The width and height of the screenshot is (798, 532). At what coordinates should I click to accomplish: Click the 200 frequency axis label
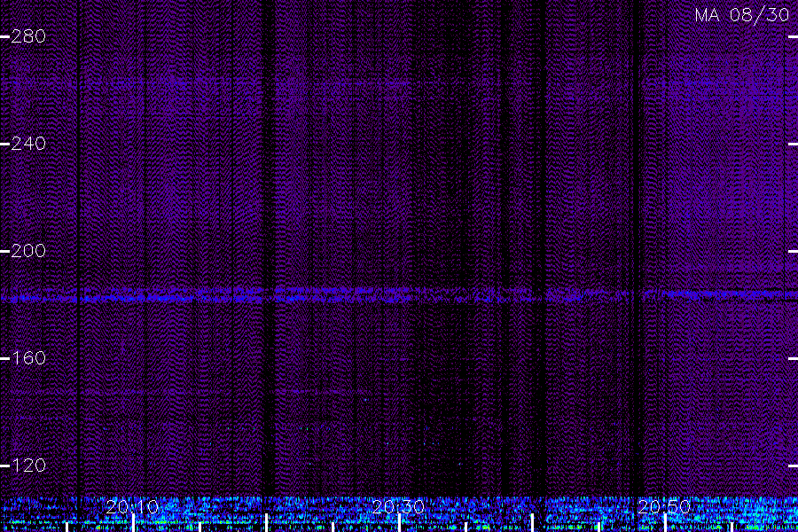pyautogui.click(x=28, y=251)
